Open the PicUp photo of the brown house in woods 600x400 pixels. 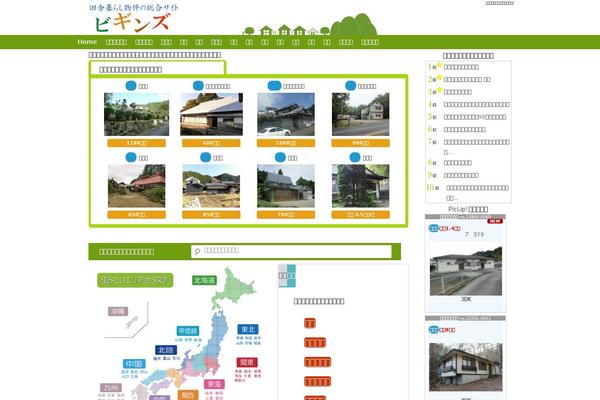pos(466,367)
